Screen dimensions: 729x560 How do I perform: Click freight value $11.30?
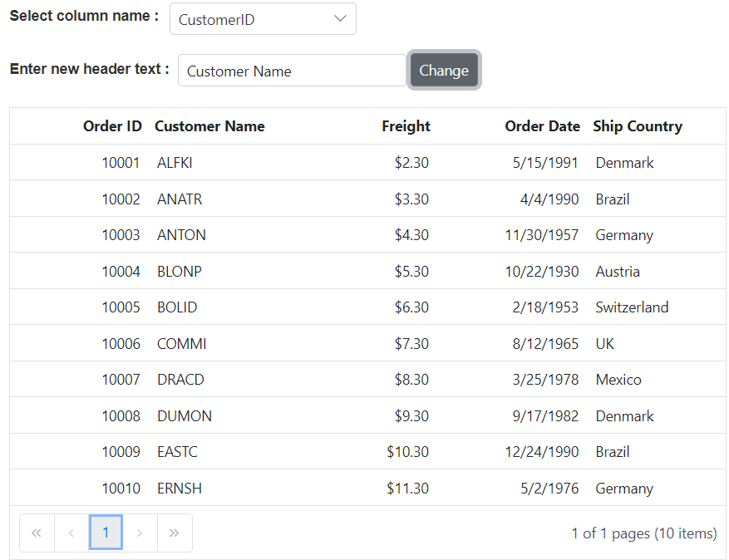click(408, 488)
